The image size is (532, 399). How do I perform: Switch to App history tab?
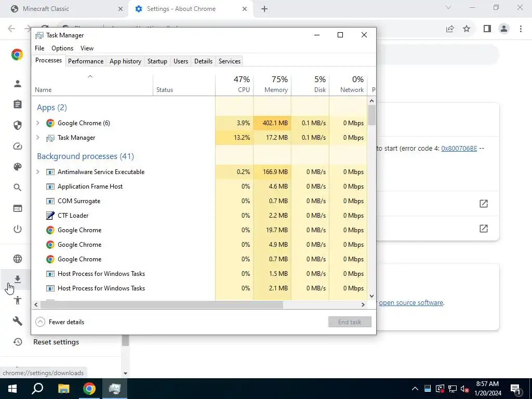point(125,61)
